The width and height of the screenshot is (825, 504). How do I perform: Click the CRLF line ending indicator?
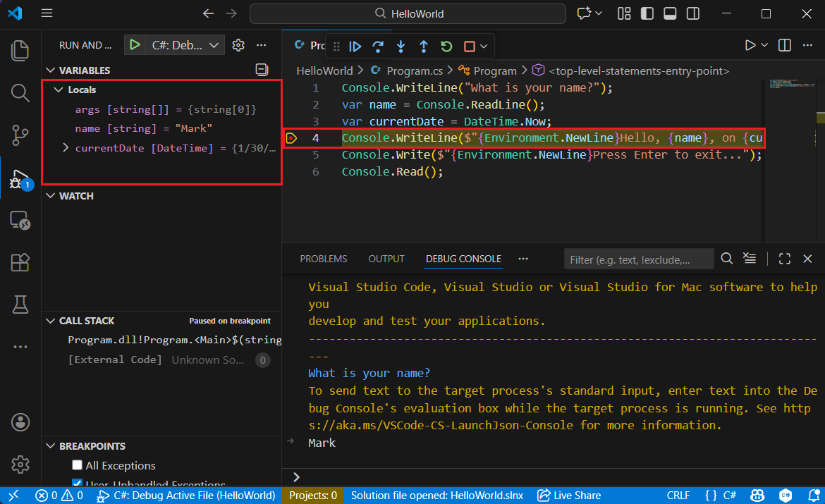[678, 496]
